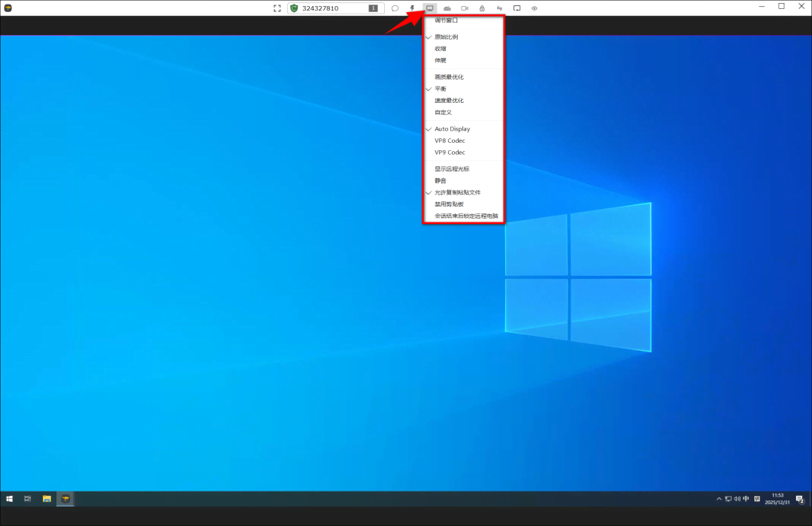The image size is (812, 526).
Task: Select the 平衡 quality option
Action: pyautogui.click(x=463, y=89)
